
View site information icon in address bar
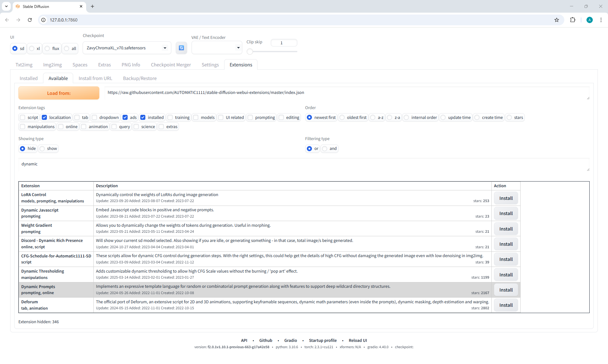click(x=44, y=20)
